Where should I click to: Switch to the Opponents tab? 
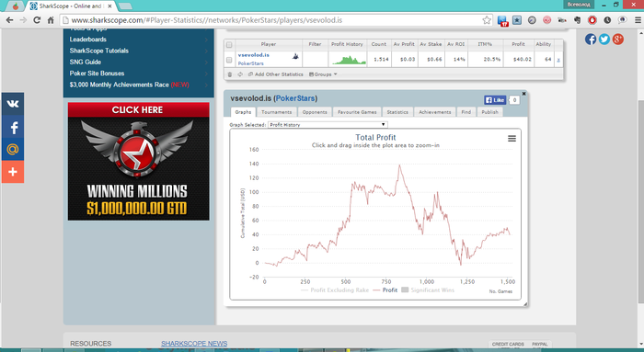click(x=315, y=112)
